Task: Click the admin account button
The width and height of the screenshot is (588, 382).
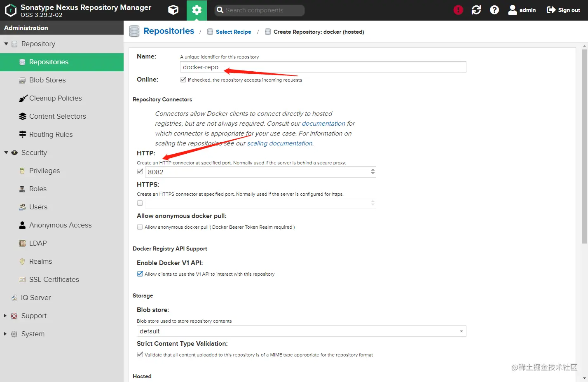Action: (x=522, y=10)
